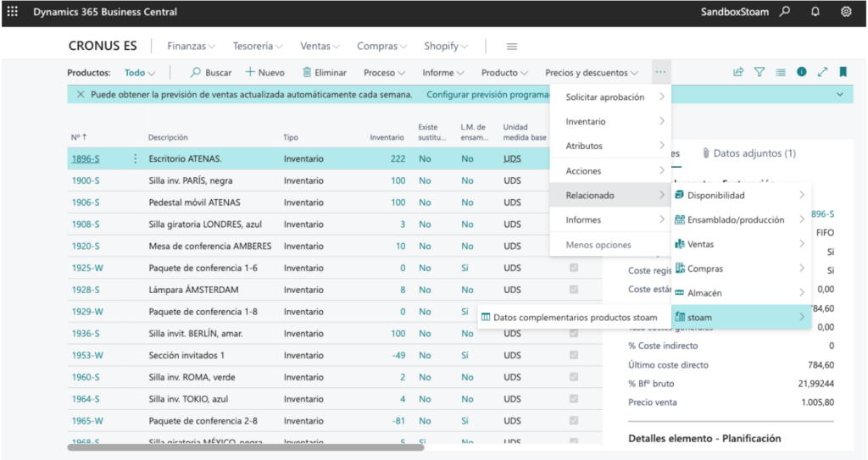Show row options for 1896-S
This screenshot has height=460, width=868.
[x=135, y=159]
